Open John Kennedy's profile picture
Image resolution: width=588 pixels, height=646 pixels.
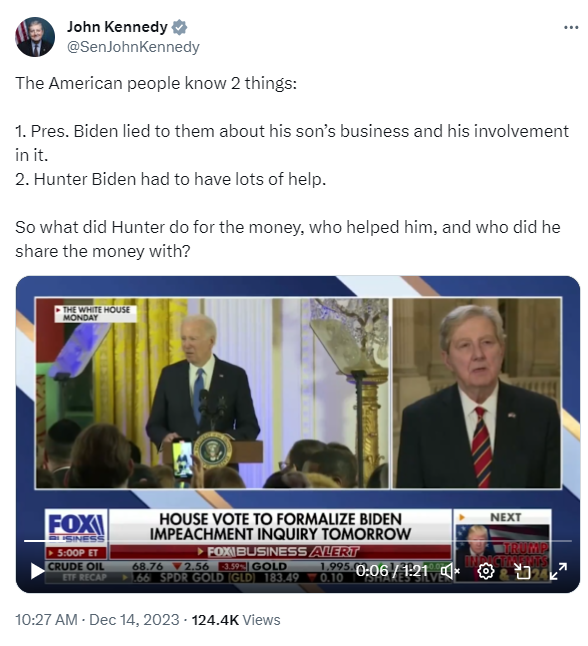35,37
